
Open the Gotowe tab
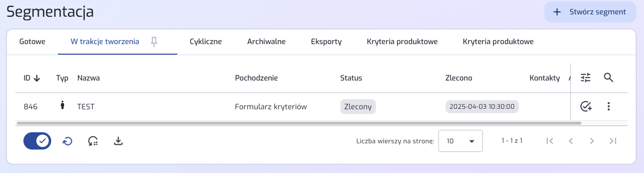32,42
